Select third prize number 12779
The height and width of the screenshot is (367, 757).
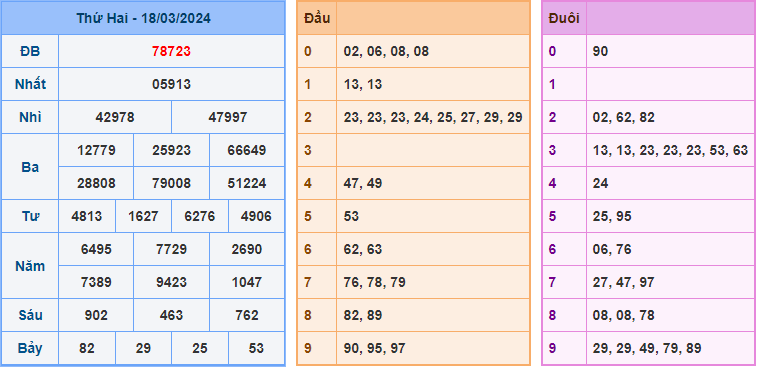click(96, 150)
